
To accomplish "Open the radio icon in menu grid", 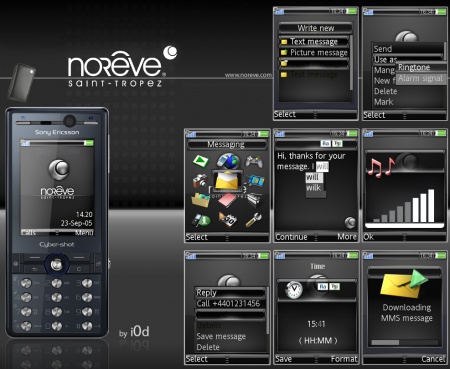I will (255, 200).
